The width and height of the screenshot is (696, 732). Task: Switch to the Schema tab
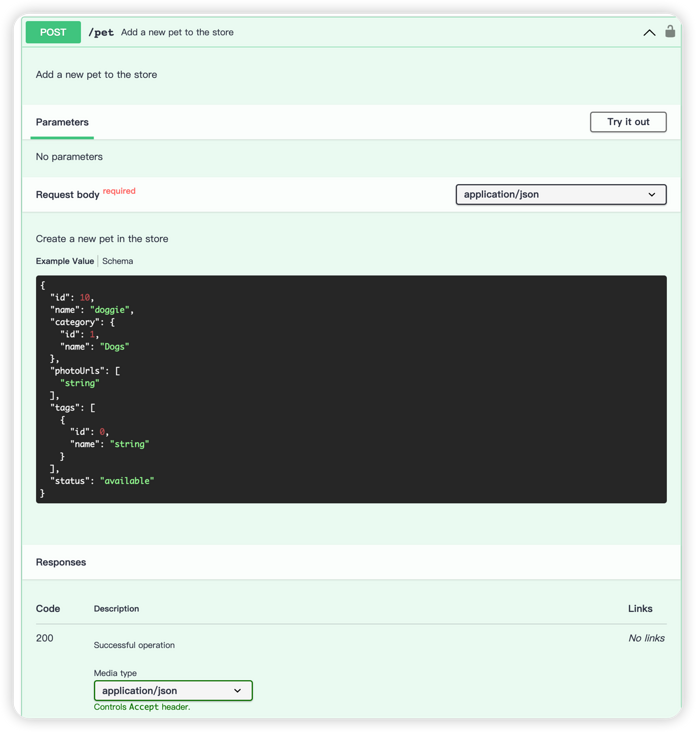pyautogui.click(x=117, y=261)
